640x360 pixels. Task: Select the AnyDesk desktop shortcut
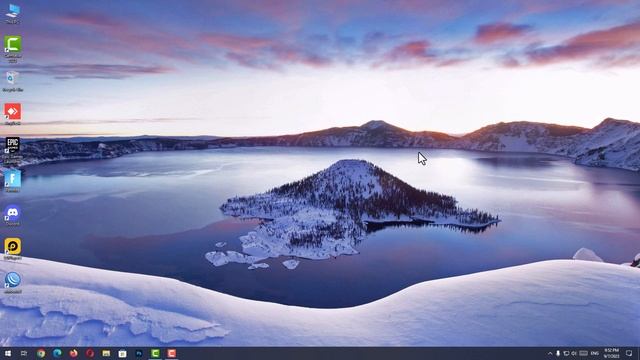pyautogui.click(x=13, y=114)
